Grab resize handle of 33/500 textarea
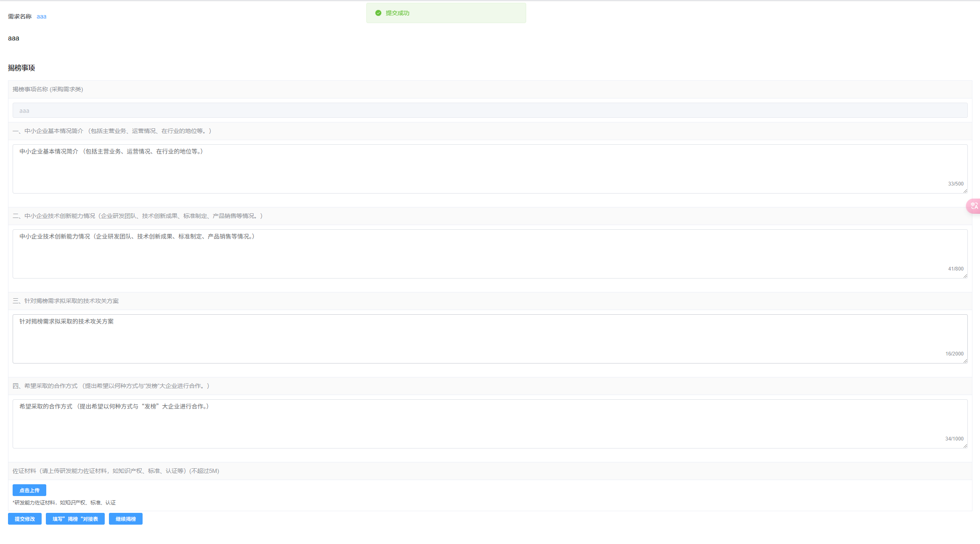Viewport: 980px width, 544px height. (965, 191)
